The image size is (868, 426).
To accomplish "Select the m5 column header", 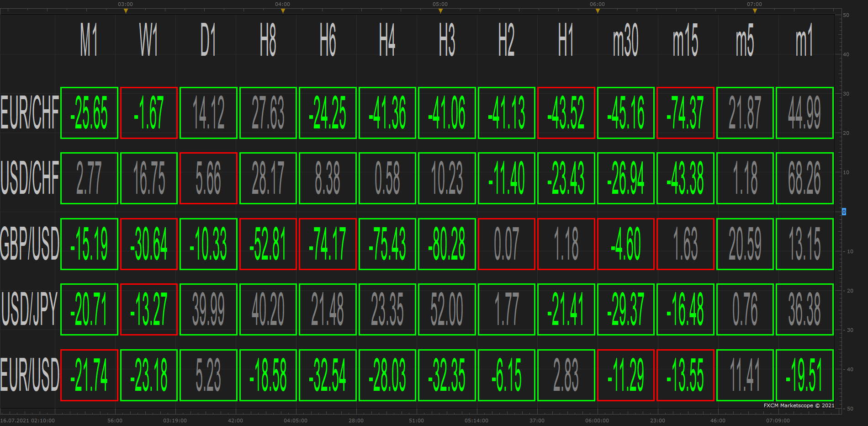I will coord(745,40).
